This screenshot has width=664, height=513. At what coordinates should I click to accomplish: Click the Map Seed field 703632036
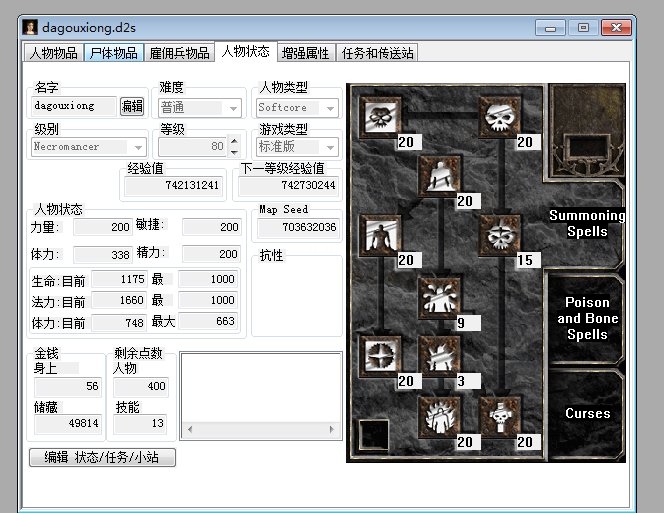tap(298, 227)
